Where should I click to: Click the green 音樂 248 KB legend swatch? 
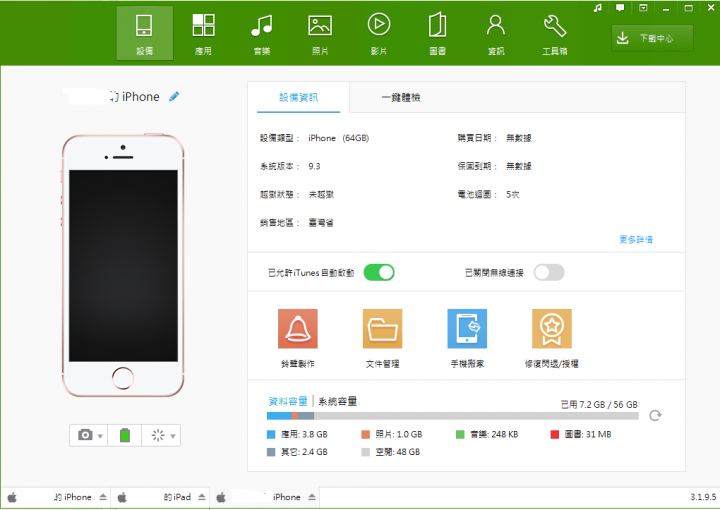pyautogui.click(x=460, y=434)
